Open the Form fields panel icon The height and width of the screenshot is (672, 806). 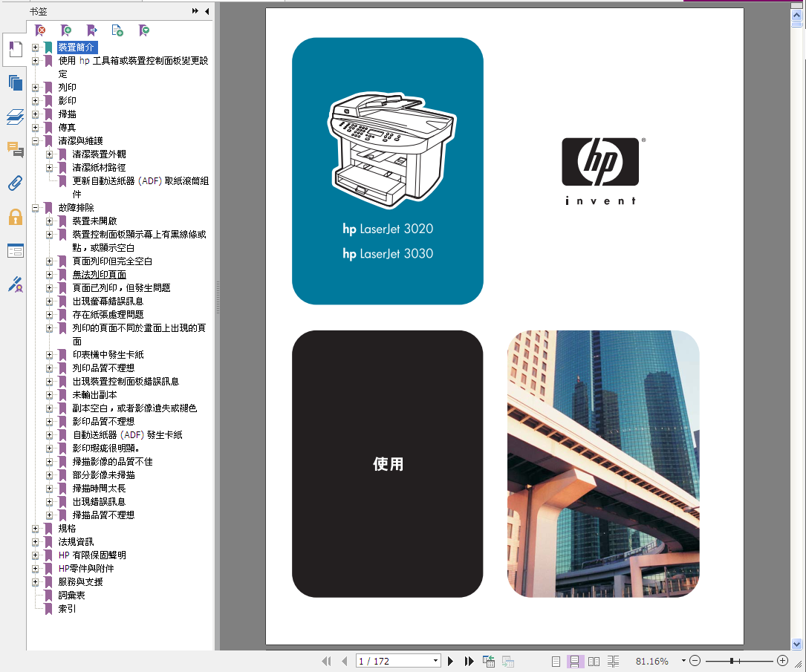click(x=16, y=251)
